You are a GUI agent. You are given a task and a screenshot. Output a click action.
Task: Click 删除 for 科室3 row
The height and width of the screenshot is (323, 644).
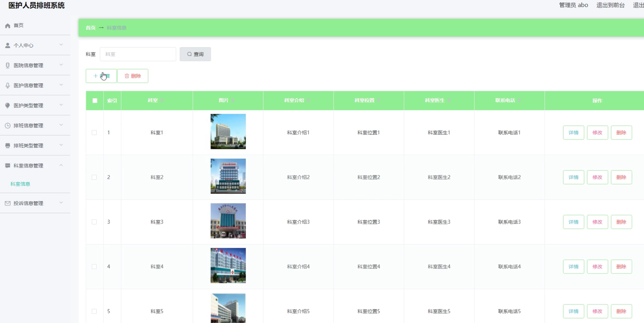621,222
